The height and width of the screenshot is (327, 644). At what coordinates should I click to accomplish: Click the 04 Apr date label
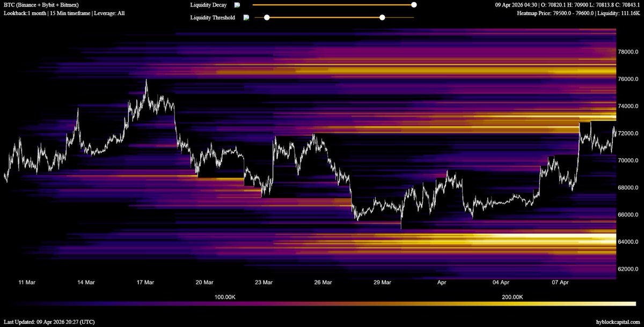500,282
